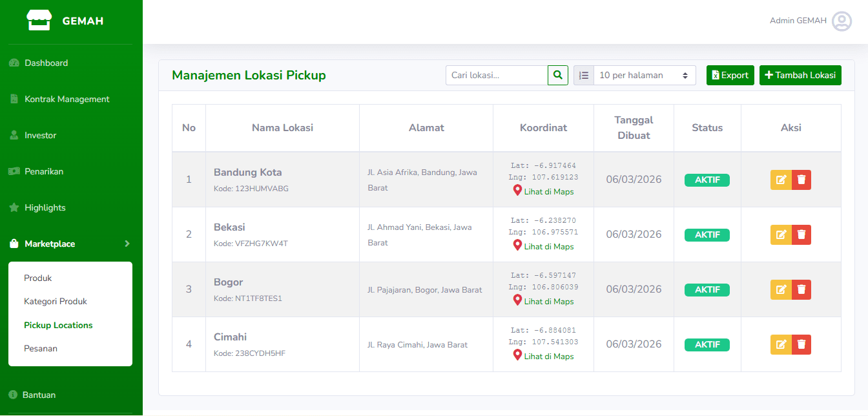Open the Pesanan submenu item

[x=41, y=349]
